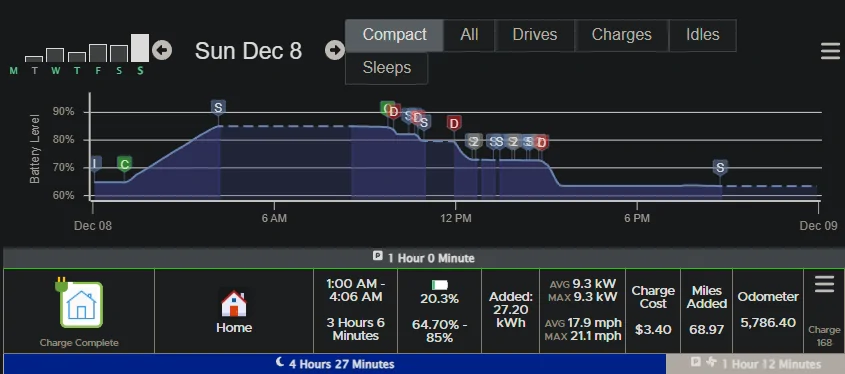This screenshot has width=845, height=374.
Task: Click the partly hidden green marker near 10 AM
Action: [385, 108]
